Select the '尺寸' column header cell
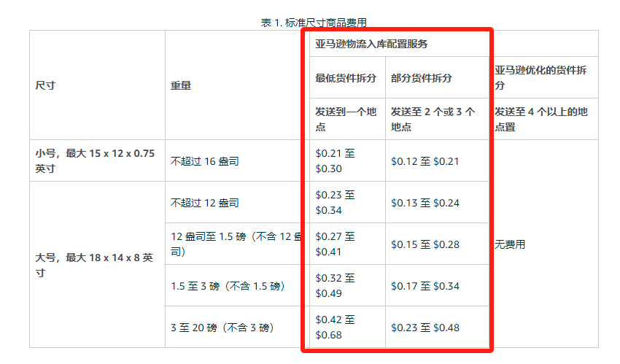 [97, 85]
